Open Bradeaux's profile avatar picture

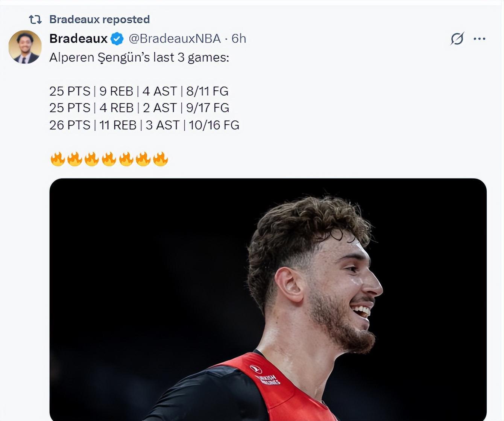coord(25,47)
